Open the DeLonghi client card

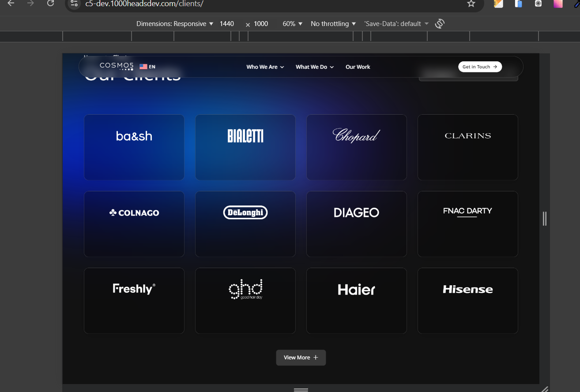click(245, 224)
